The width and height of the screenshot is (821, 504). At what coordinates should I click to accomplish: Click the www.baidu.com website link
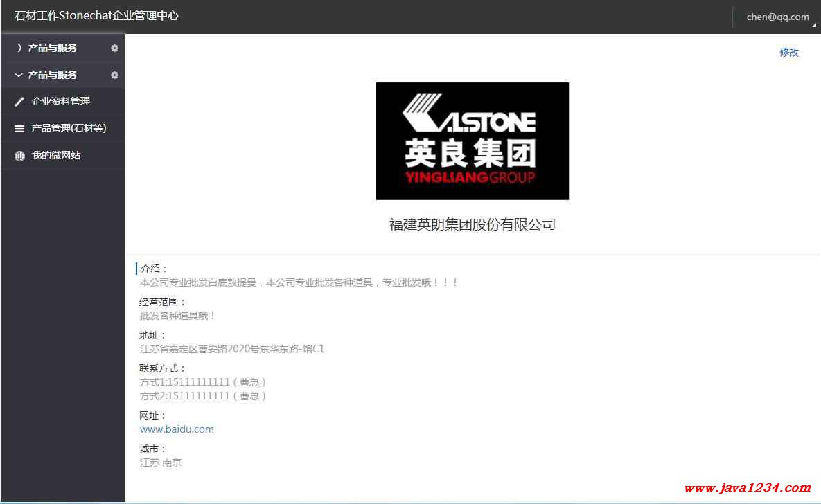[x=177, y=429]
